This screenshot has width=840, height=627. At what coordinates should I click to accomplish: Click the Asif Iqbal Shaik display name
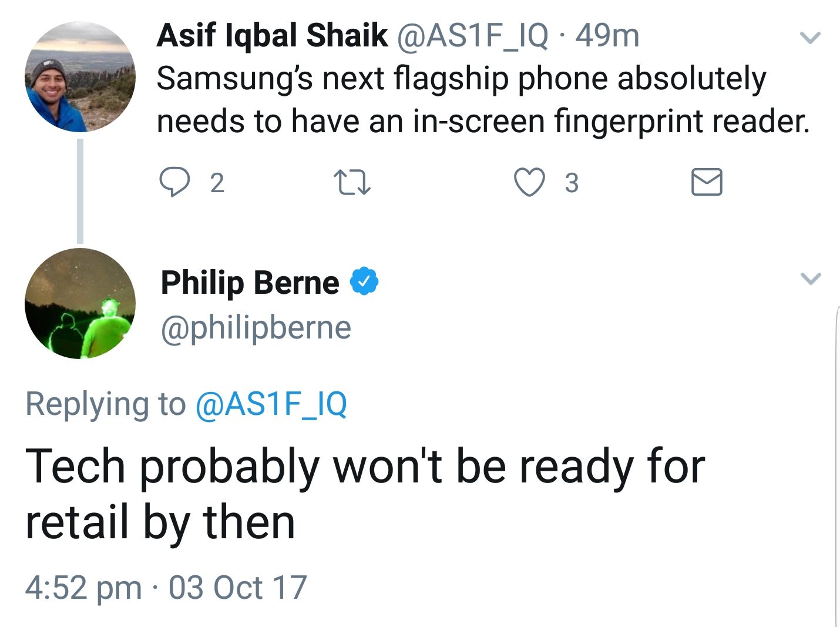(x=272, y=35)
